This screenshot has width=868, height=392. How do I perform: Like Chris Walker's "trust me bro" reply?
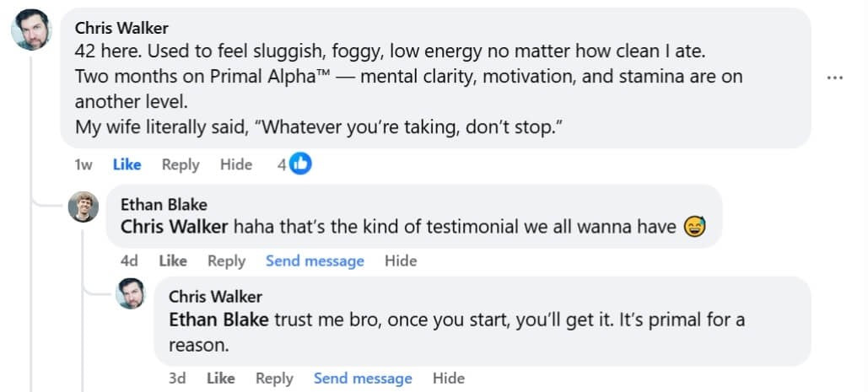(x=220, y=379)
